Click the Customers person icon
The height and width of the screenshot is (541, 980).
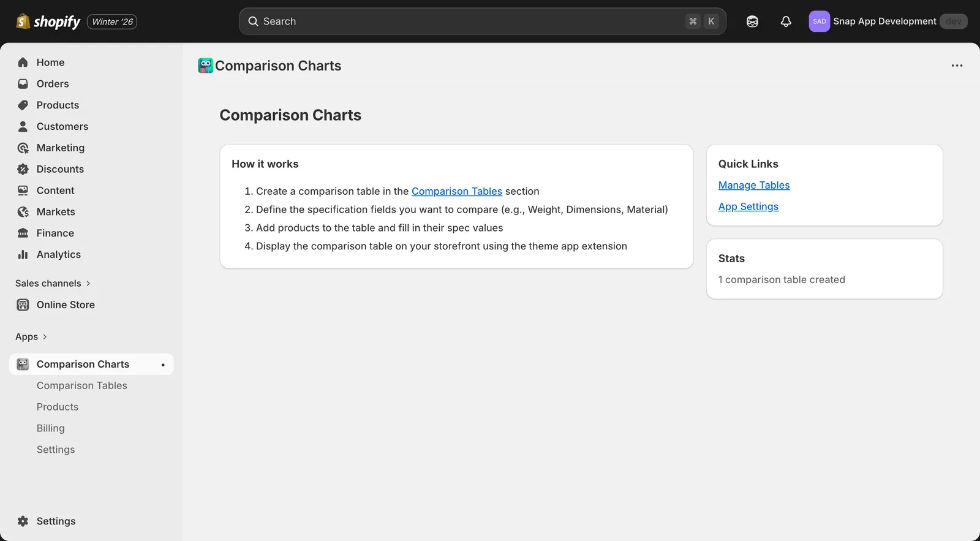(23, 126)
